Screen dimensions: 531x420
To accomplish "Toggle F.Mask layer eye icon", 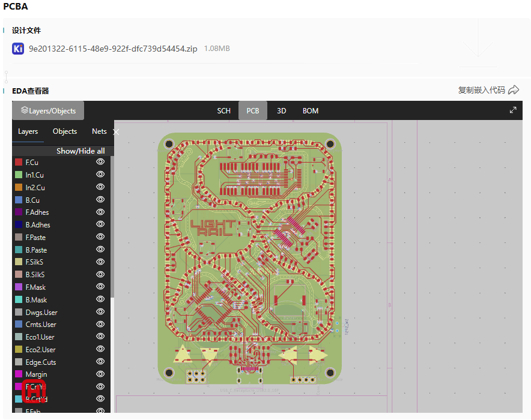I will click(x=100, y=286).
